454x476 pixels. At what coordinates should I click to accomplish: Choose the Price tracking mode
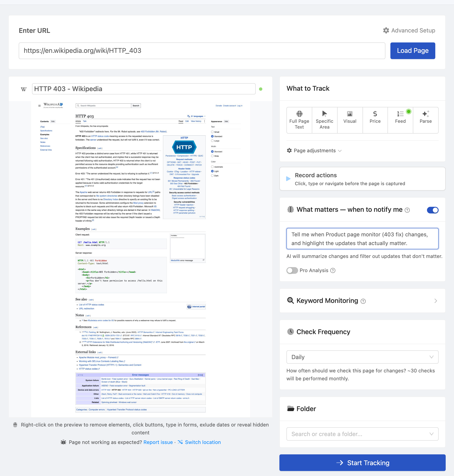[375, 120]
